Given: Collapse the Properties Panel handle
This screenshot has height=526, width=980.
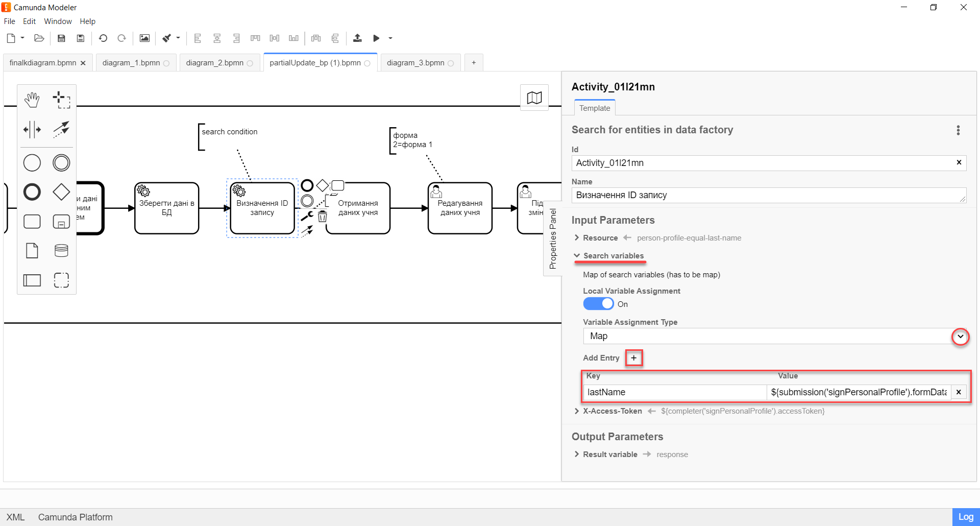Looking at the screenshot, I should (553, 238).
